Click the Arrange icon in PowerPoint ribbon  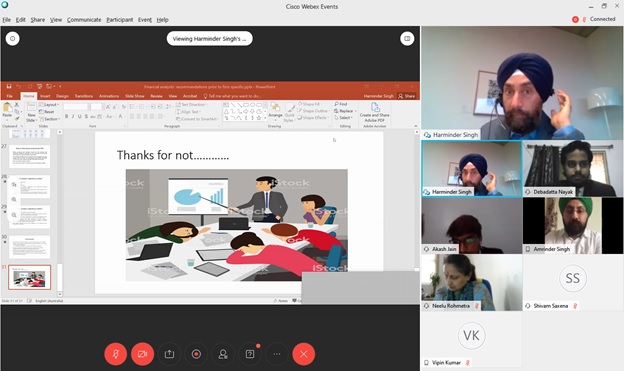click(x=275, y=112)
